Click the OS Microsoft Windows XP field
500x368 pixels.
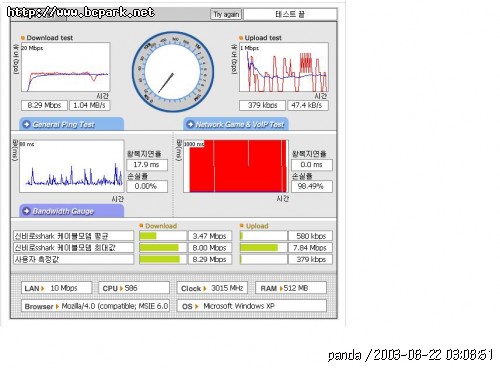[252, 306]
